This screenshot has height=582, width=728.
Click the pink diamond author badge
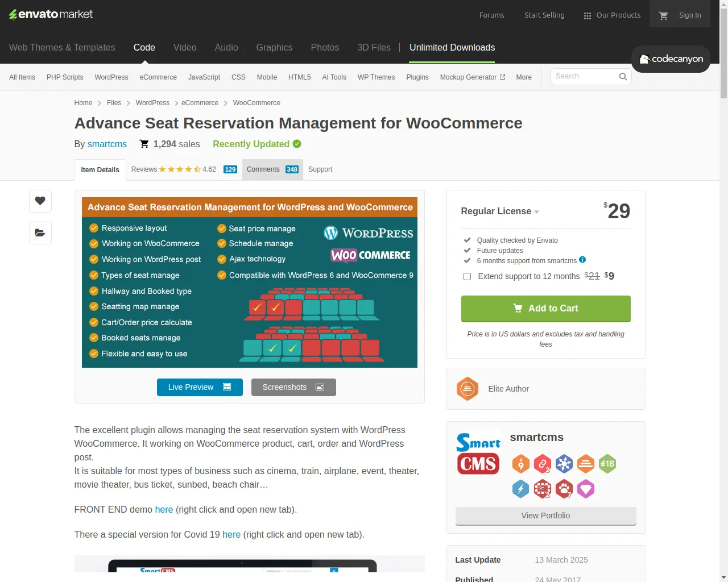(x=585, y=489)
